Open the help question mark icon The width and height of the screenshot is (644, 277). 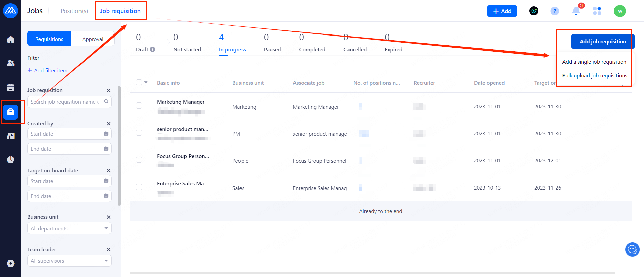pos(555,11)
